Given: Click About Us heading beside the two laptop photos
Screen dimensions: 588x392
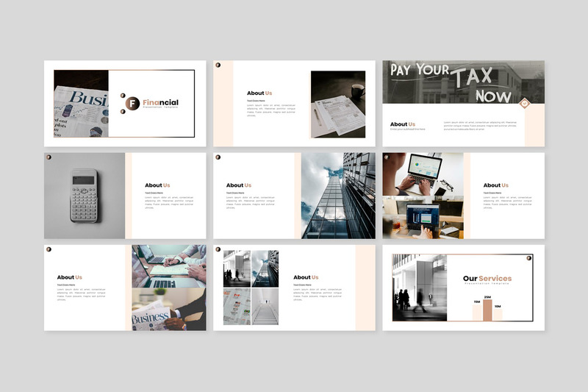Looking at the screenshot, I should click(x=495, y=185).
